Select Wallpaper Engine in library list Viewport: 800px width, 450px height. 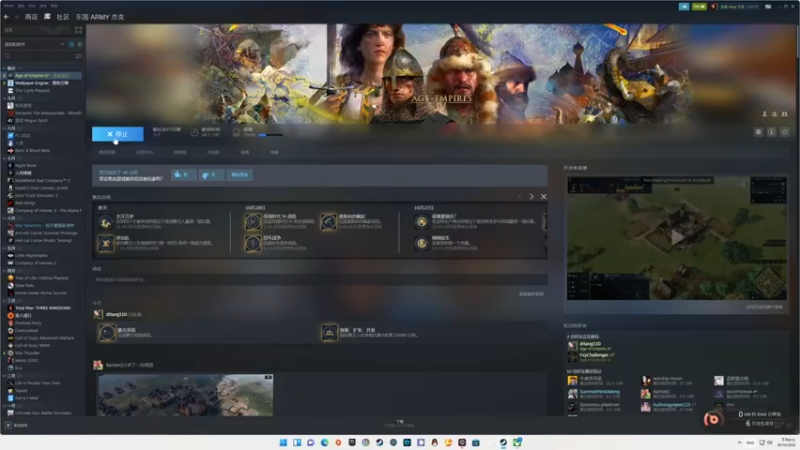pyautogui.click(x=42, y=83)
